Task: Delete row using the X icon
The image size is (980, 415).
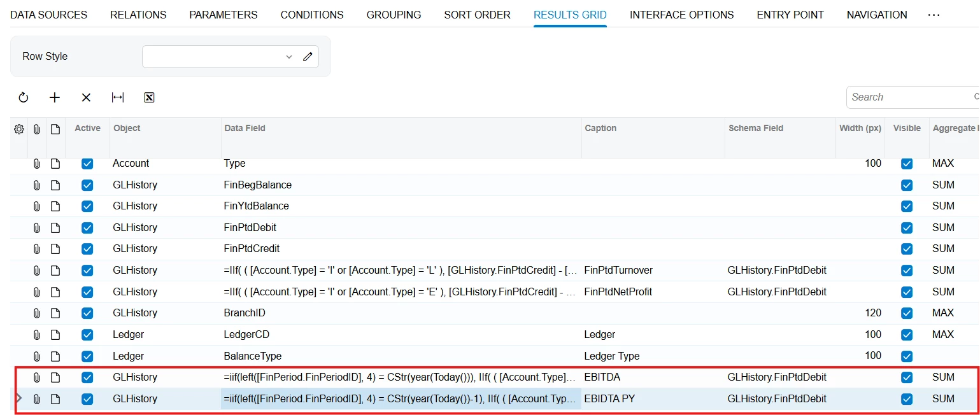Action: click(86, 97)
